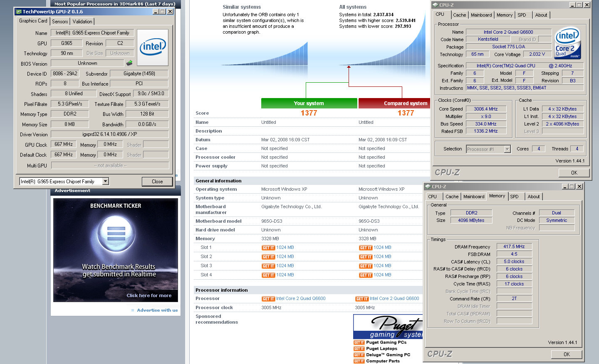The image size is (599, 364).
Task: Open Puget Gaming PCs link
Action: [386, 342]
